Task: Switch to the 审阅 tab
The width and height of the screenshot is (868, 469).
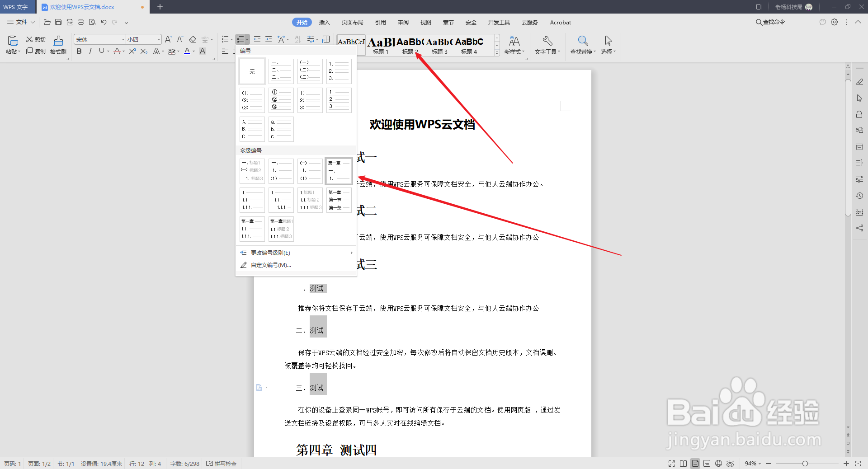Action: pos(403,22)
